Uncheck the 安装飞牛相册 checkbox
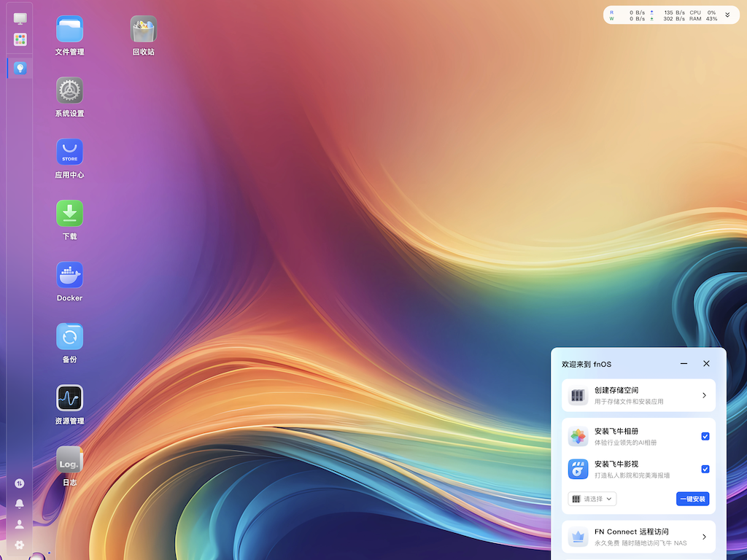The width and height of the screenshot is (747, 560). (x=705, y=436)
